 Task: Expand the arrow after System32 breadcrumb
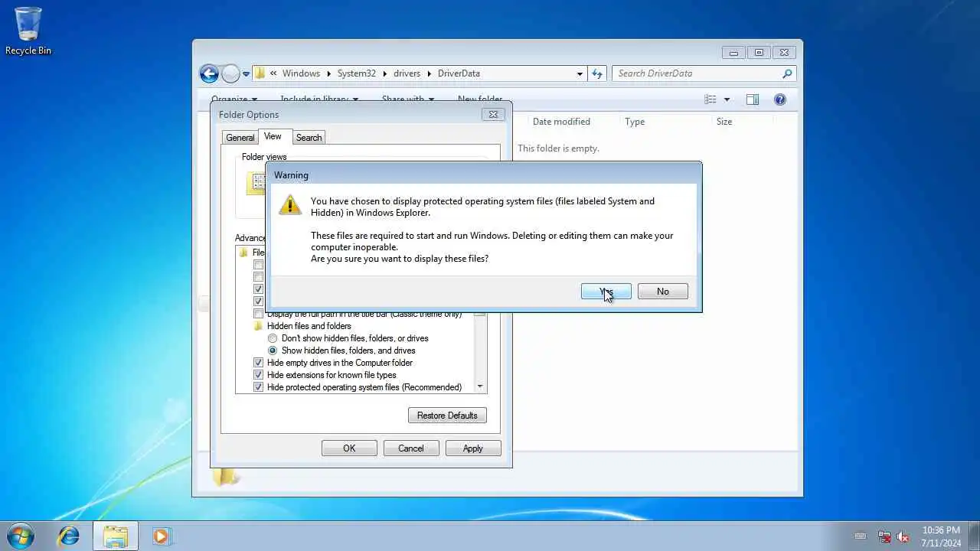click(385, 73)
